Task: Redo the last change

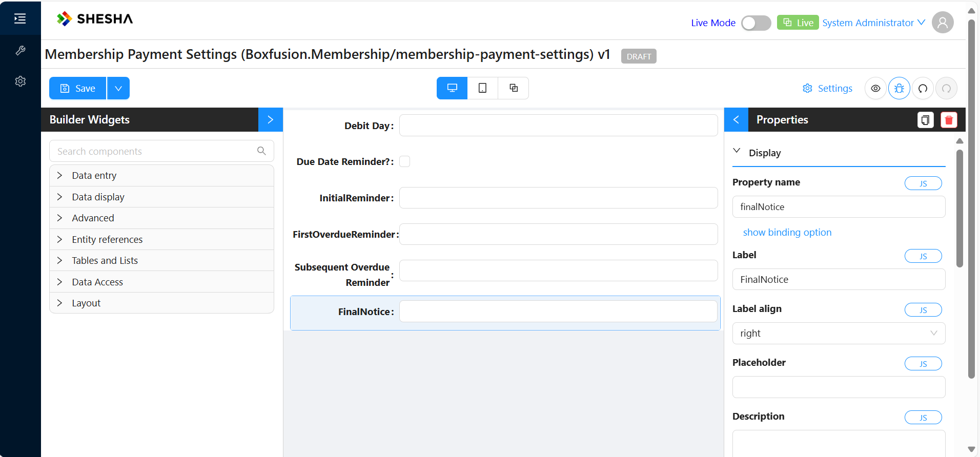Action: pyautogui.click(x=946, y=88)
